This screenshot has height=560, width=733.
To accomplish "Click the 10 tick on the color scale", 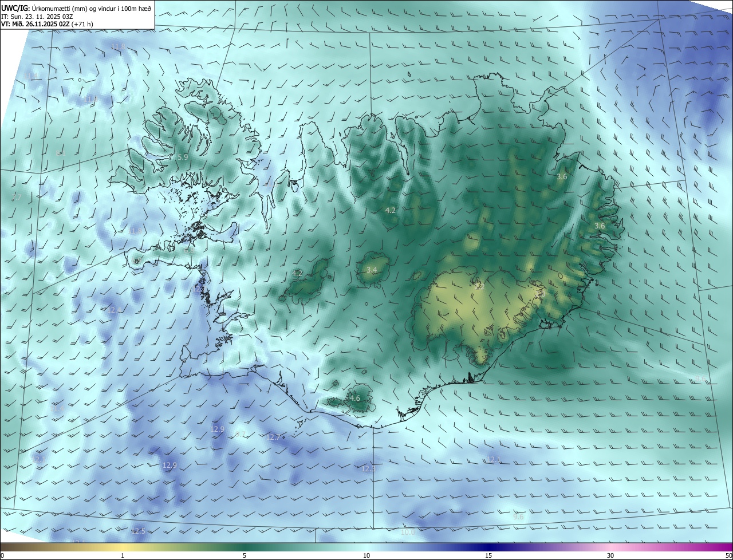I will pyautogui.click(x=366, y=555).
